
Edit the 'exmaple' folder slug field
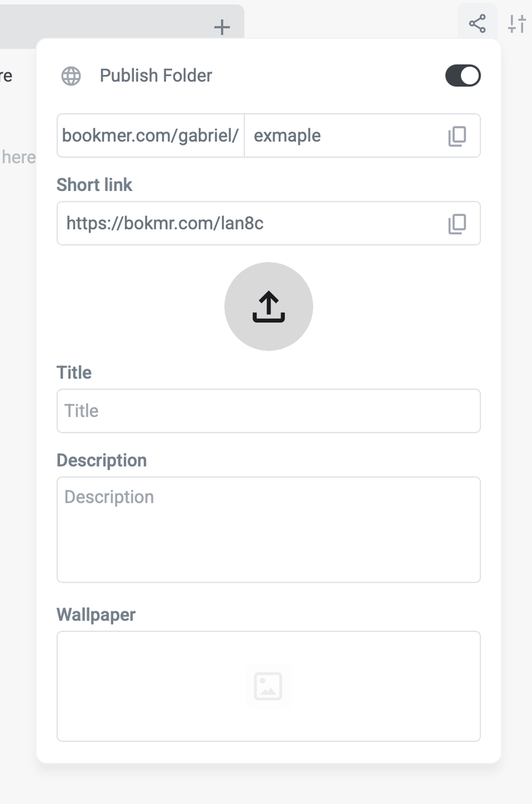[338, 136]
